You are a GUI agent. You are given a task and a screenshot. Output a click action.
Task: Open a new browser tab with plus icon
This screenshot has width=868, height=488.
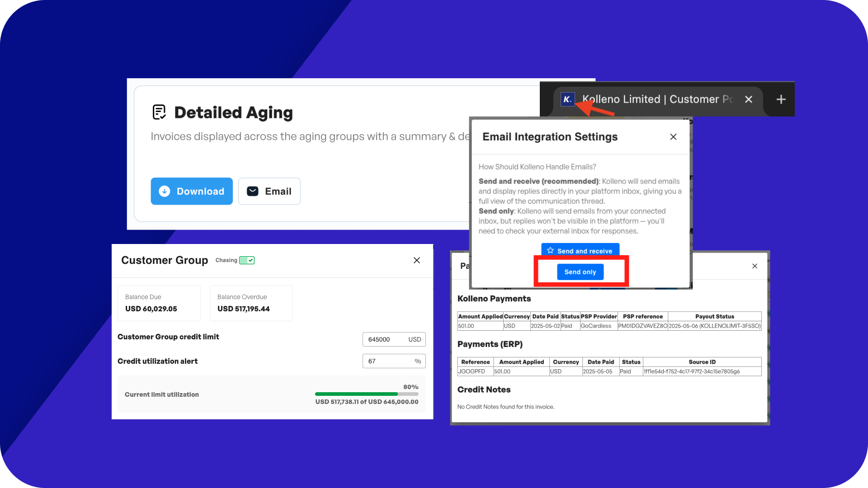tap(781, 99)
